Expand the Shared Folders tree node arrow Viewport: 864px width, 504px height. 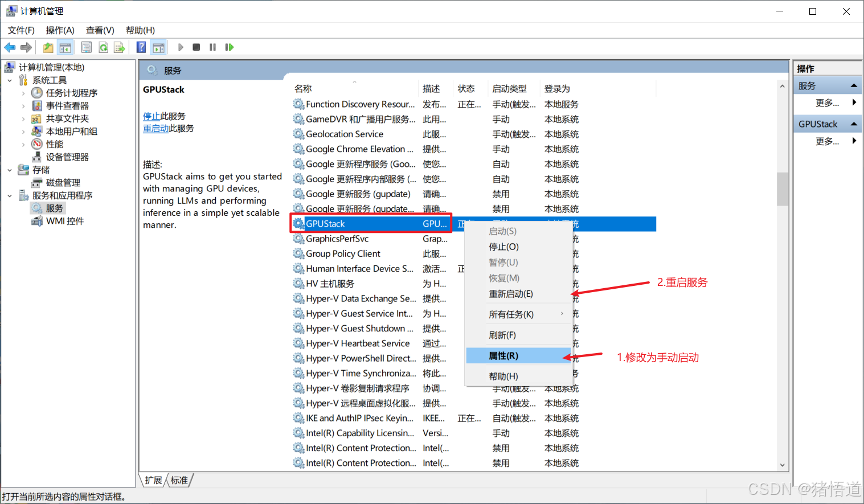coord(23,118)
